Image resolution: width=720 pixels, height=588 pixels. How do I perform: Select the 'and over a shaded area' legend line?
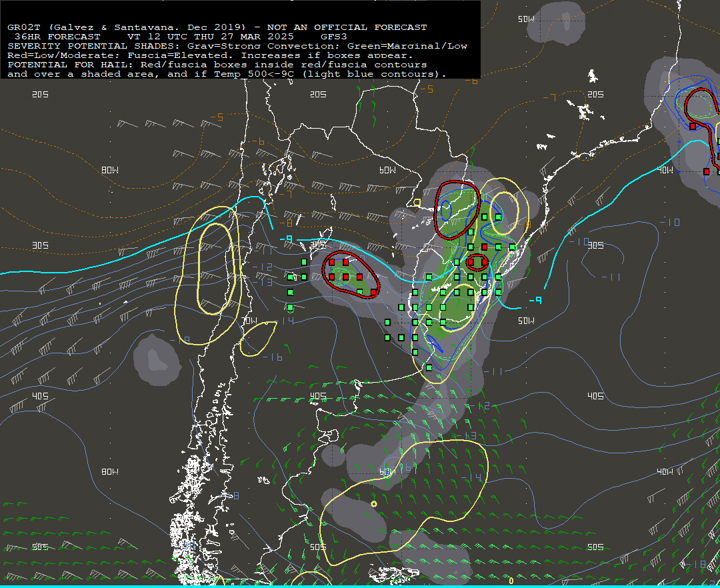click(x=227, y=74)
